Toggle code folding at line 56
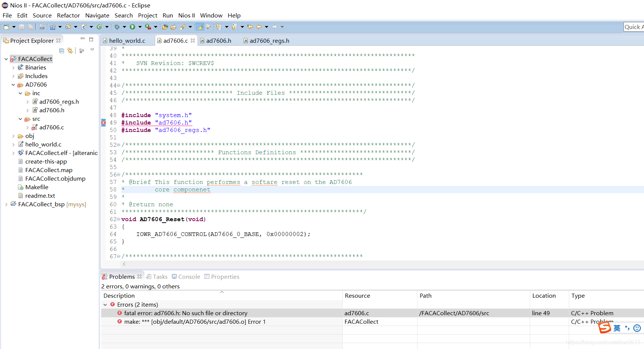The width and height of the screenshot is (644, 349). tap(119, 175)
